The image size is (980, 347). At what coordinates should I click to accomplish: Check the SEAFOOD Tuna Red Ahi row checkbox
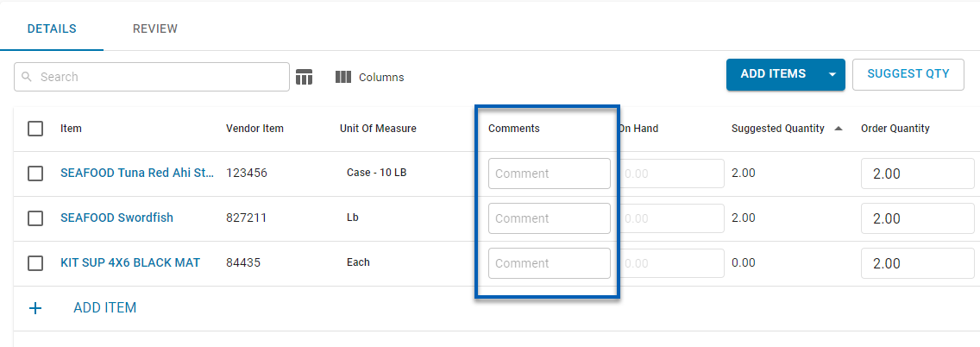click(x=35, y=173)
